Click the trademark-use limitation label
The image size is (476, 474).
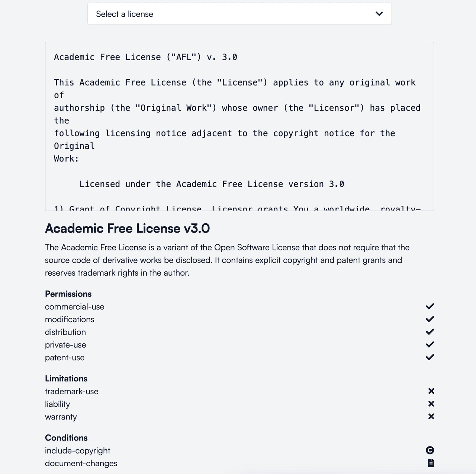tap(72, 391)
